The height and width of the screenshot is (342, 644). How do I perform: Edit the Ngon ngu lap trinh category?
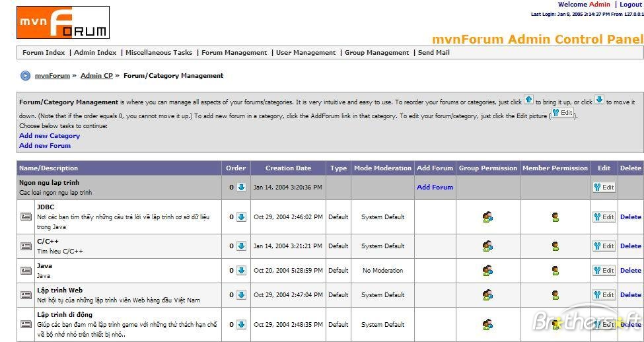(x=604, y=188)
